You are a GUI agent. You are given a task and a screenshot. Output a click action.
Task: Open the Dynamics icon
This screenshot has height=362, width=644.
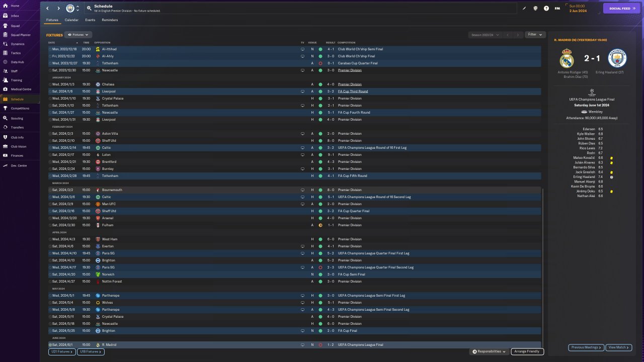(x=5, y=44)
